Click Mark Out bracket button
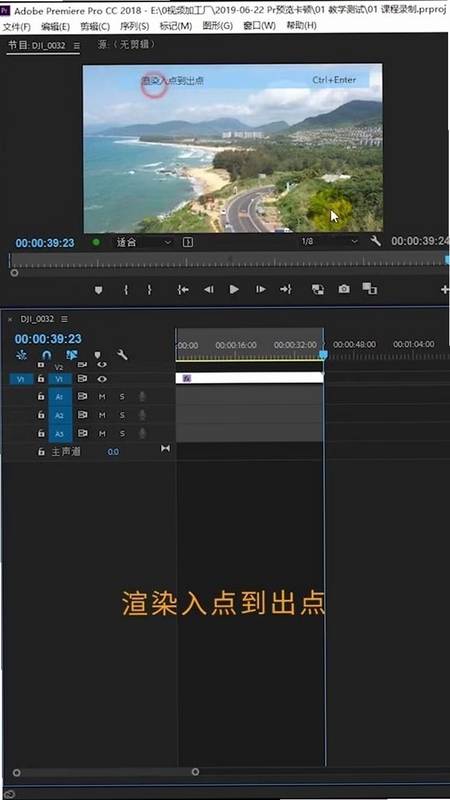Viewport: 450px width, 800px height. click(149, 290)
